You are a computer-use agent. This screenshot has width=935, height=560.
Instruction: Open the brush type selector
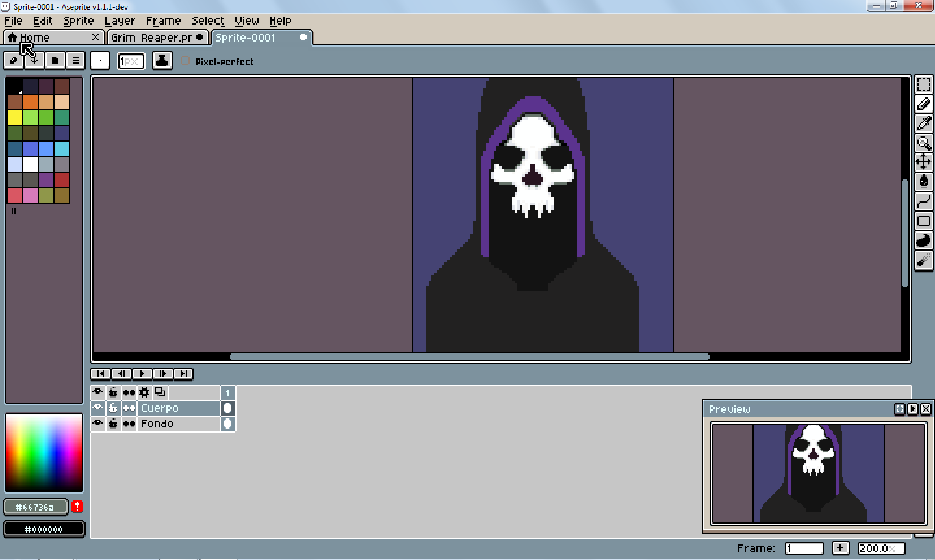[x=100, y=61]
